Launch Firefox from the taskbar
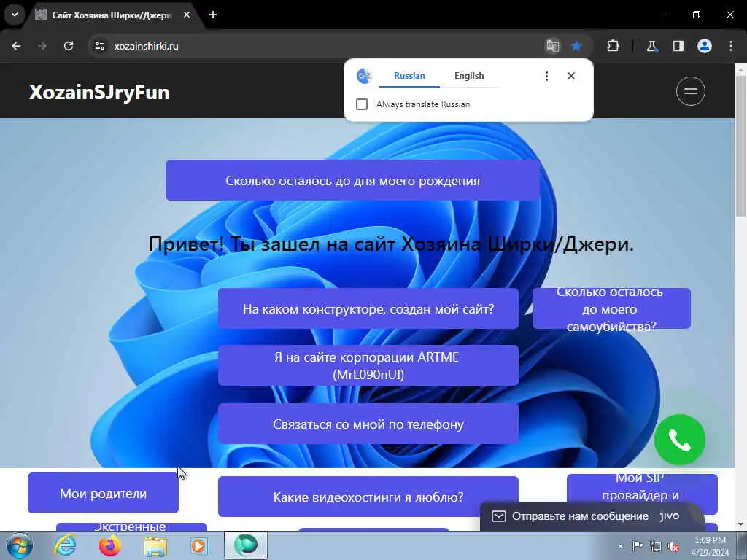 (x=110, y=545)
